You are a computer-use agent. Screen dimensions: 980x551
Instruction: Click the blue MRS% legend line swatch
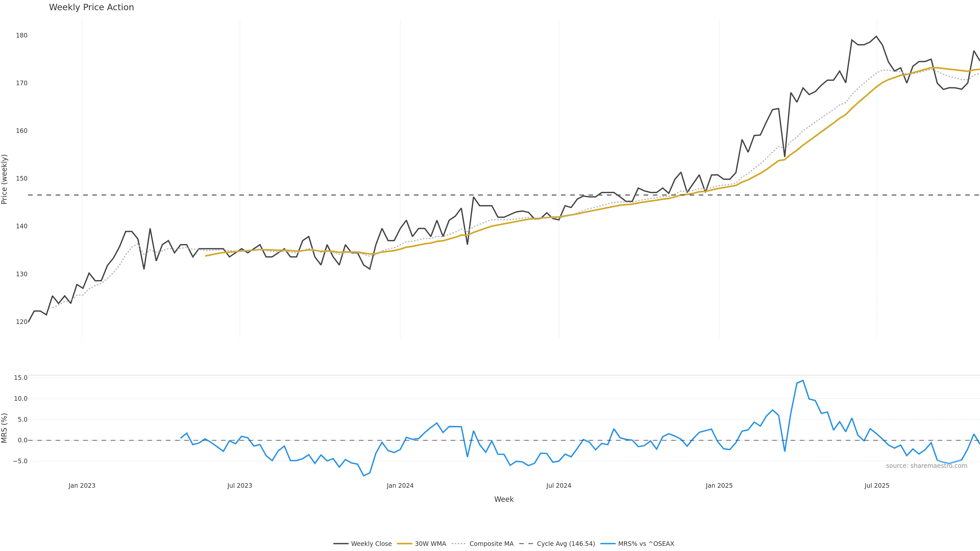coord(608,544)
